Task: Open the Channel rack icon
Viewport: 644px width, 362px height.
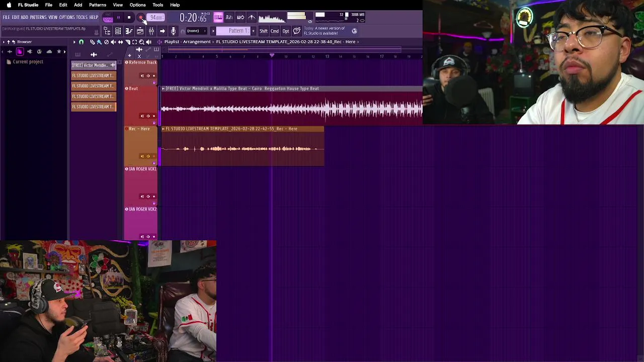Action: (118, 31)
